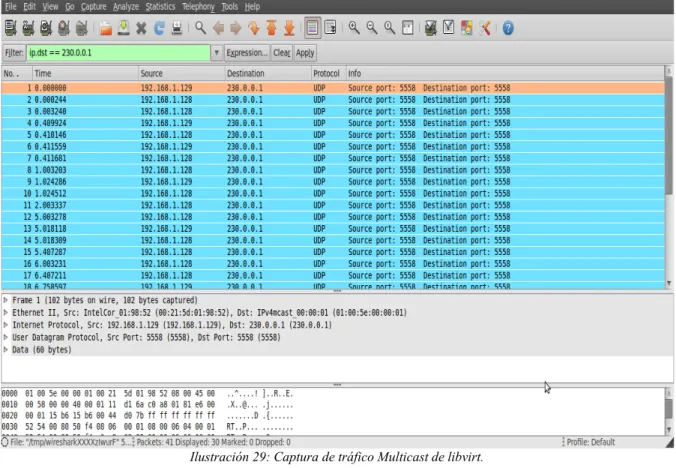Sort packets by Protocol column
Image resolution: width=676 pixels, height=468 pixels.
[x=329, y=74]
